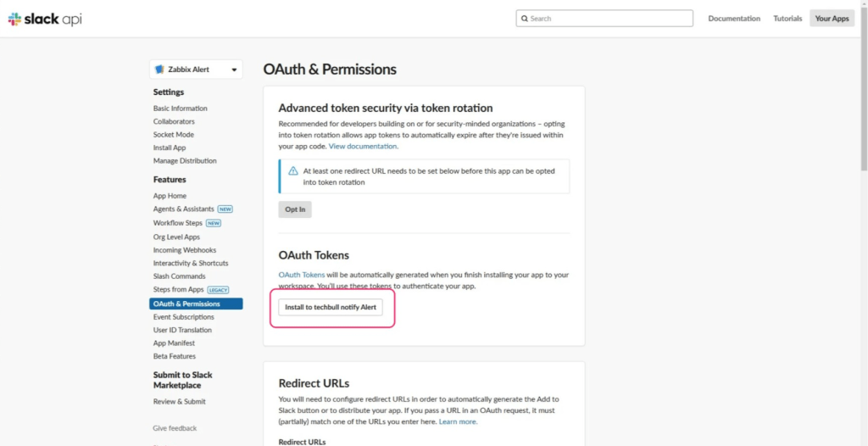Click Give feedback in sidebar

[x=175, y=428]
